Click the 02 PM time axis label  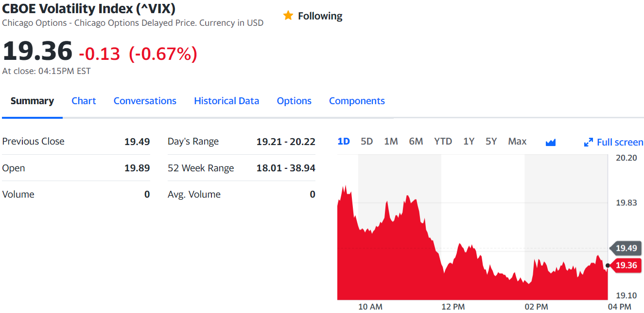tap(537, 307)
